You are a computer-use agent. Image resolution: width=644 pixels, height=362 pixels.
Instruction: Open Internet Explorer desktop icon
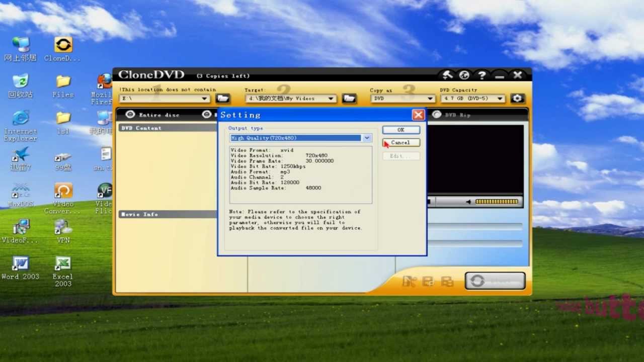[x=20, y=126]
